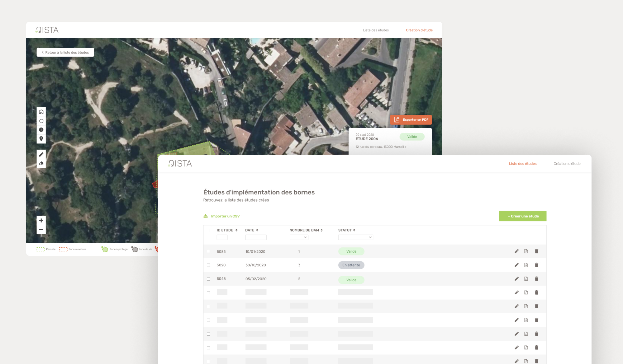Toggle the select-all header checkbox
623x364 pixels.
(x=208, y=231)
